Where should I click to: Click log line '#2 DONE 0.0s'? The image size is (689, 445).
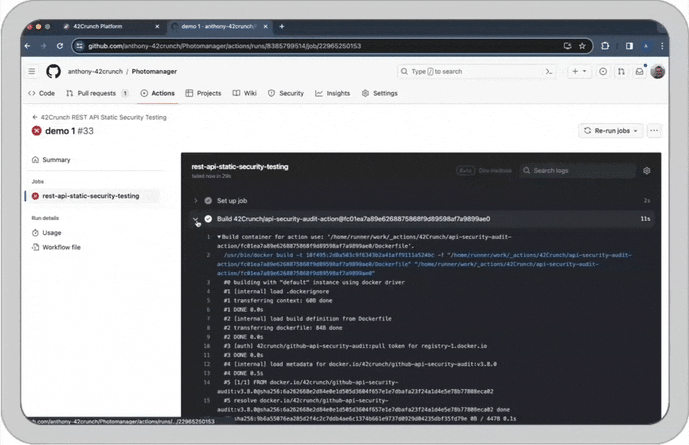click(x=243, y=337)
